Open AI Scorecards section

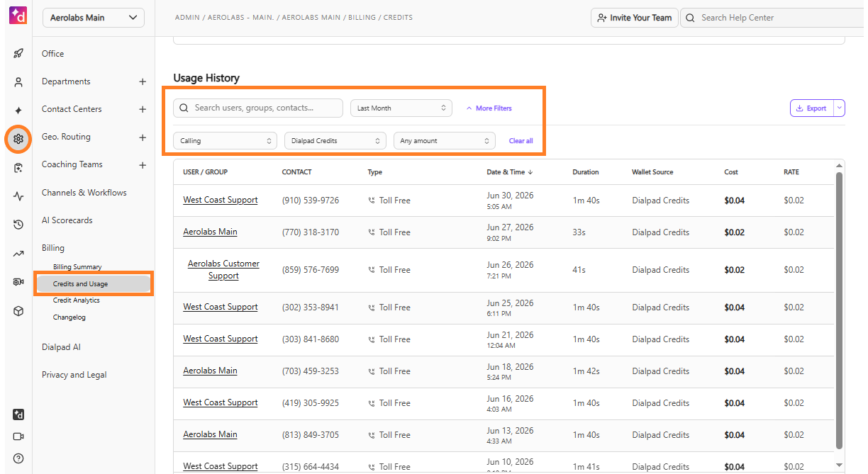coord(67,220)
